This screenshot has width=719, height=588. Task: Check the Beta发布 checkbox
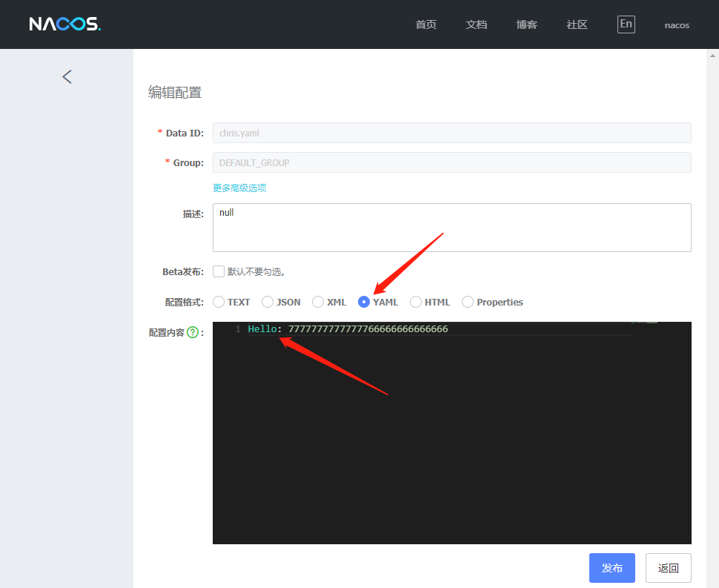click(x=219, y=271)
